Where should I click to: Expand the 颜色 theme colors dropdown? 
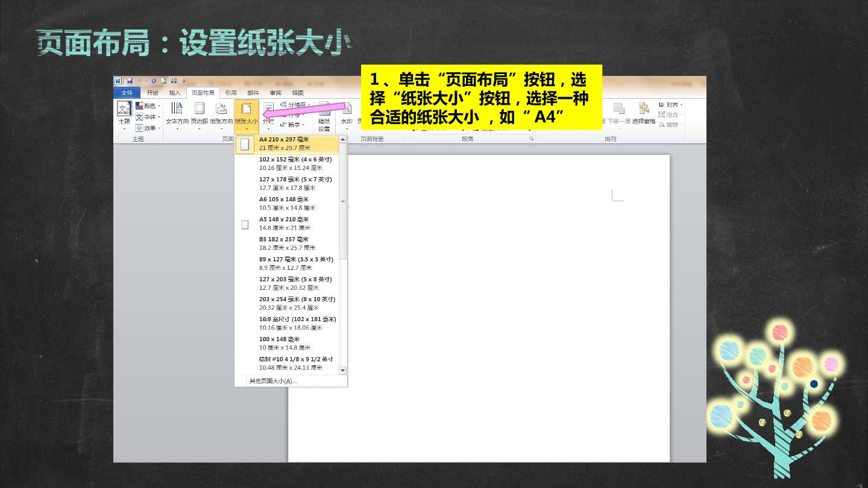coord(148,106)
